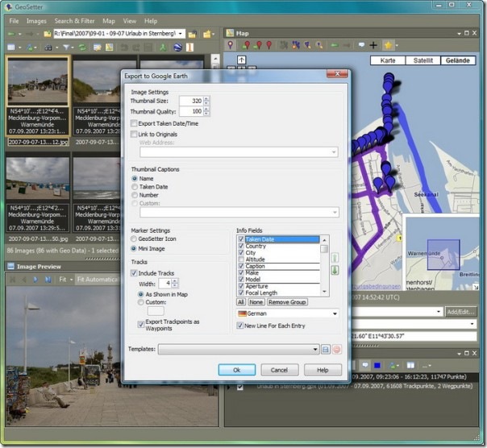Click the favorite folders star-folder icon

click(x=207, y=34)
